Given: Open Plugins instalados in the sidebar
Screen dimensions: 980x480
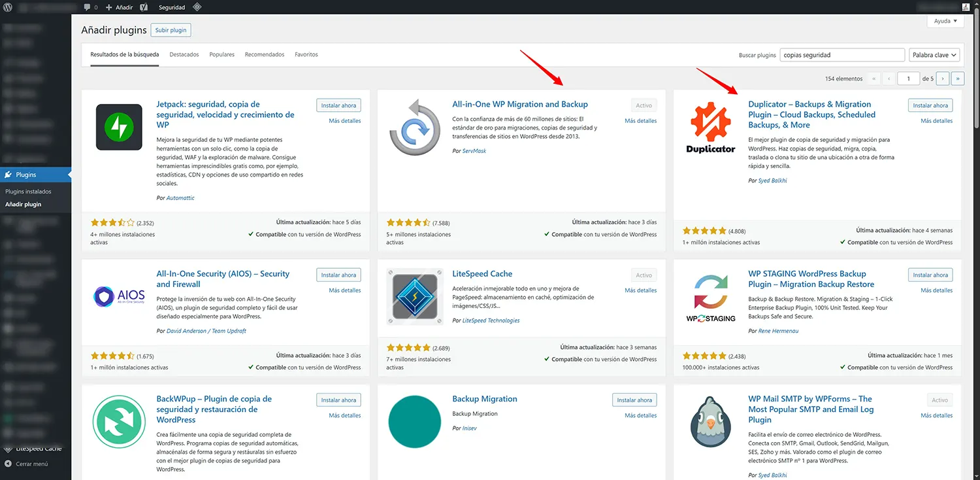Looking at the screenshot, I should [x=28, y=192].
